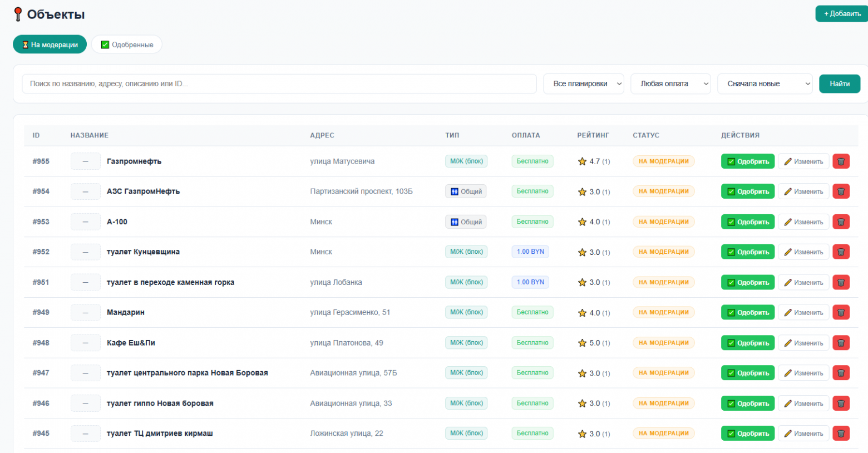Expand Любая оплата payment filter
Screen dimensions: 868x453
[670, 83]
